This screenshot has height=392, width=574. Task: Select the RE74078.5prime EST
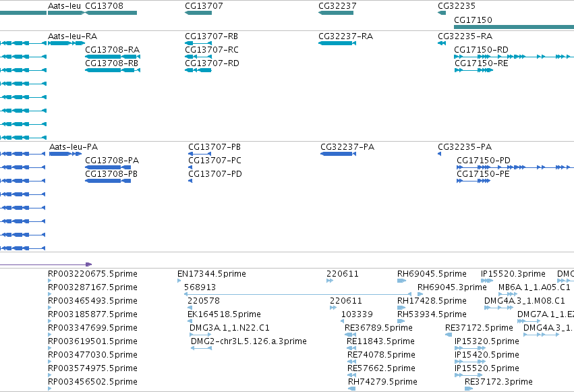pos(352,362)
